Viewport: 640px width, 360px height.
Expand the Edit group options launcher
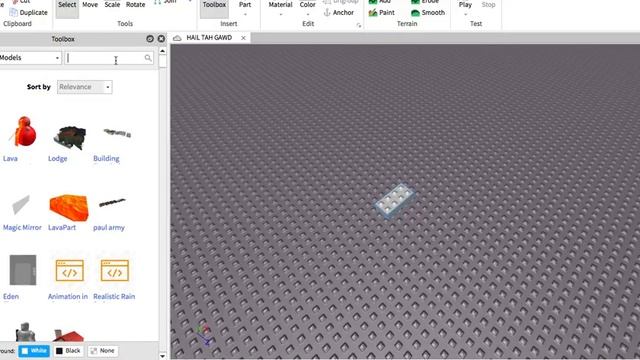point(359,25)
